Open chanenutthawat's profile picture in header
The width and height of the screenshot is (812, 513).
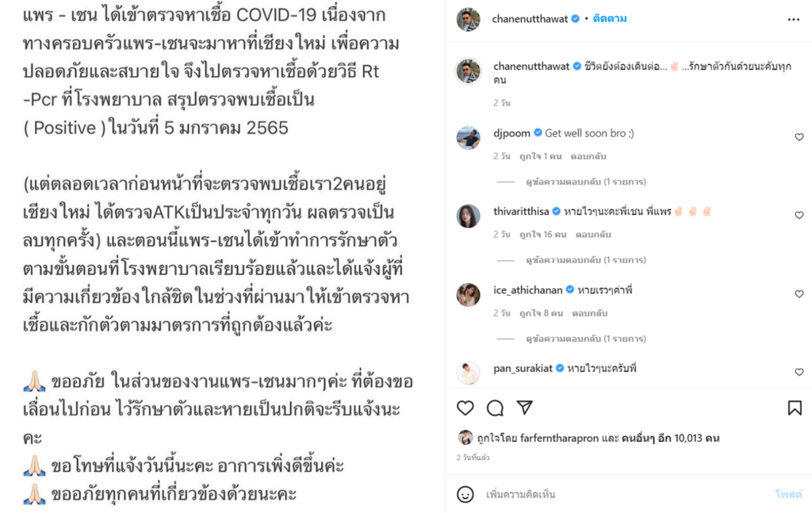pos(468,20)
